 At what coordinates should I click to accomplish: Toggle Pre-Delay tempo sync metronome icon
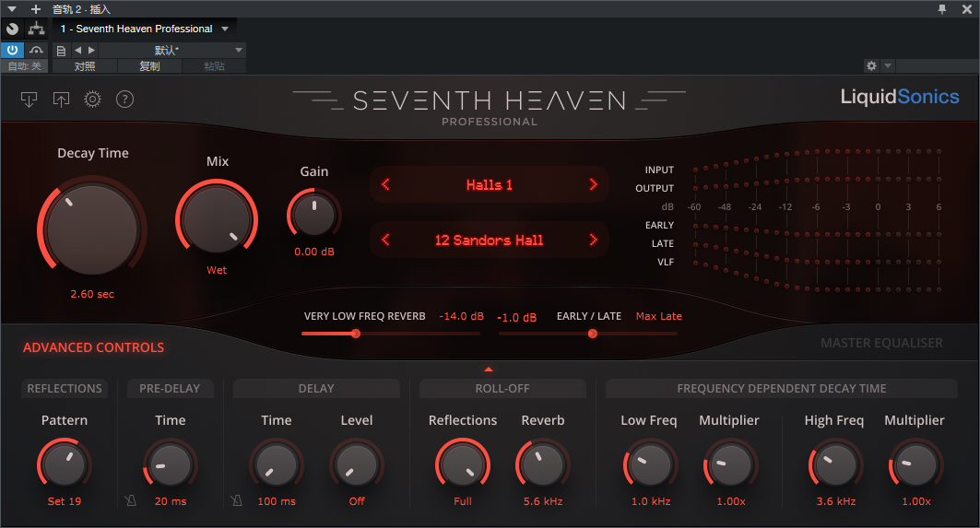(x=130, y=500)
